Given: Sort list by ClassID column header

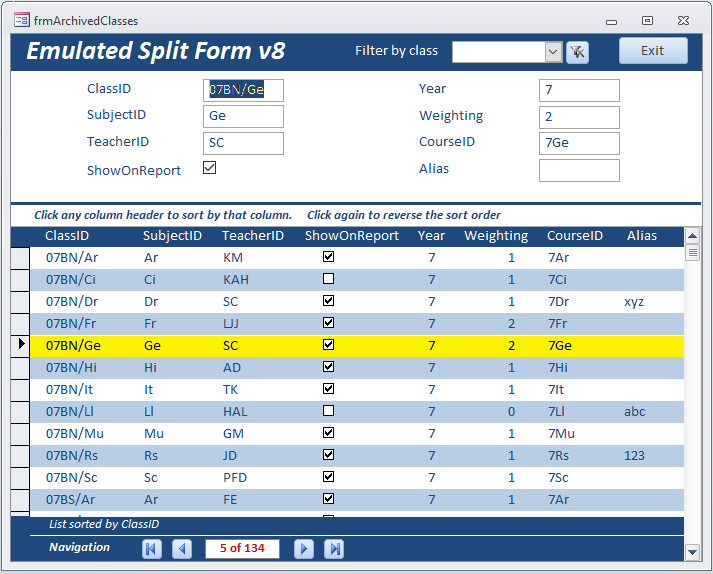Looking at the screenshot, I should coord(67,236).
